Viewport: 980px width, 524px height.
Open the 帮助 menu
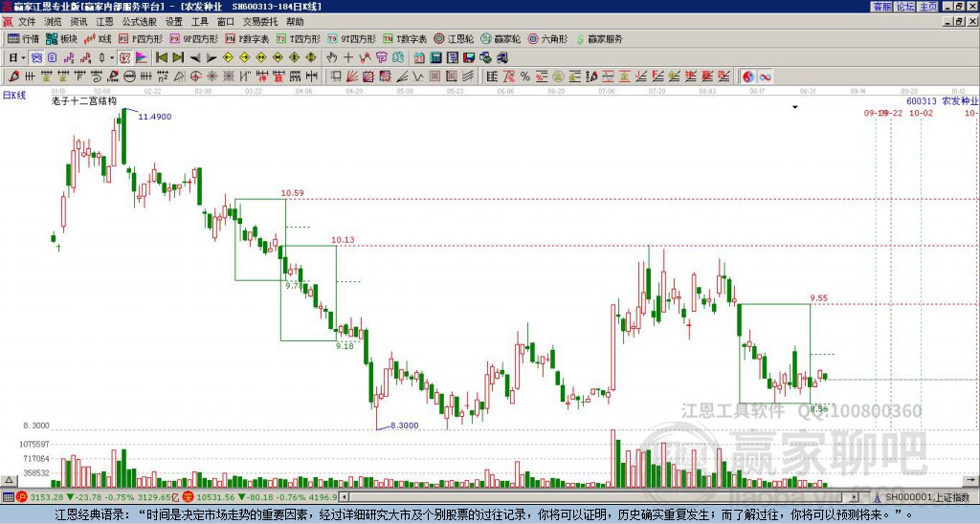[x=295, y=22]
